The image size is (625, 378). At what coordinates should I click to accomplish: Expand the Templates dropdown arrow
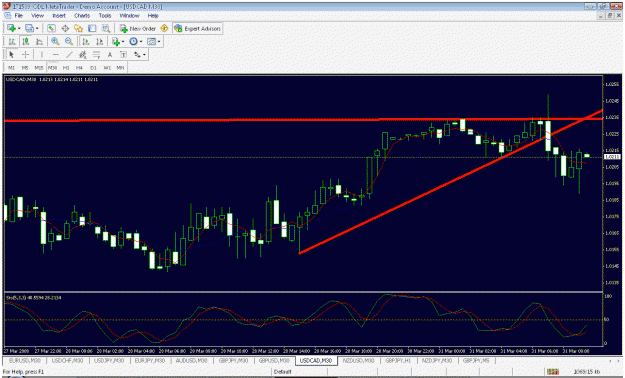[x=159, y=41]
